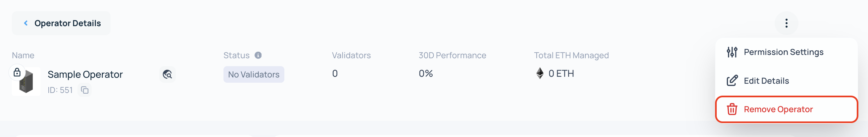
Task: Click the No Validators status badge
Action: pyautogui.click(x=253, y=74)
